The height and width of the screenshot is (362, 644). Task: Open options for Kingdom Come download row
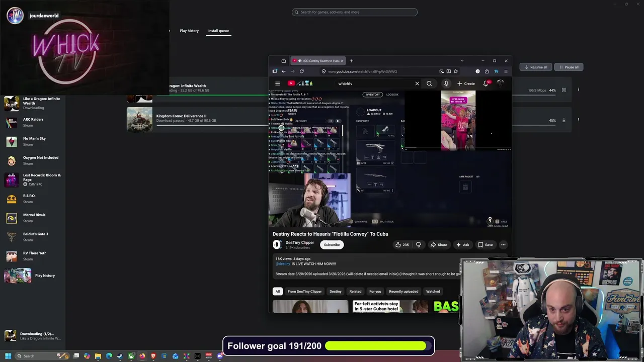579,120
